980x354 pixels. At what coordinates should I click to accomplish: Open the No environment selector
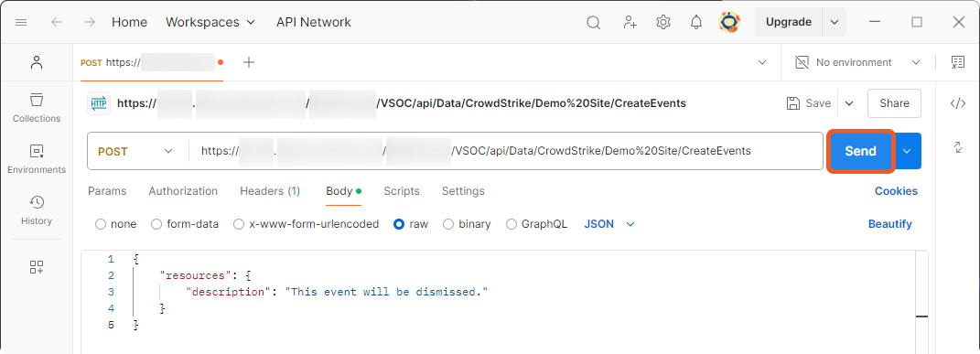(x=857, y=62)
